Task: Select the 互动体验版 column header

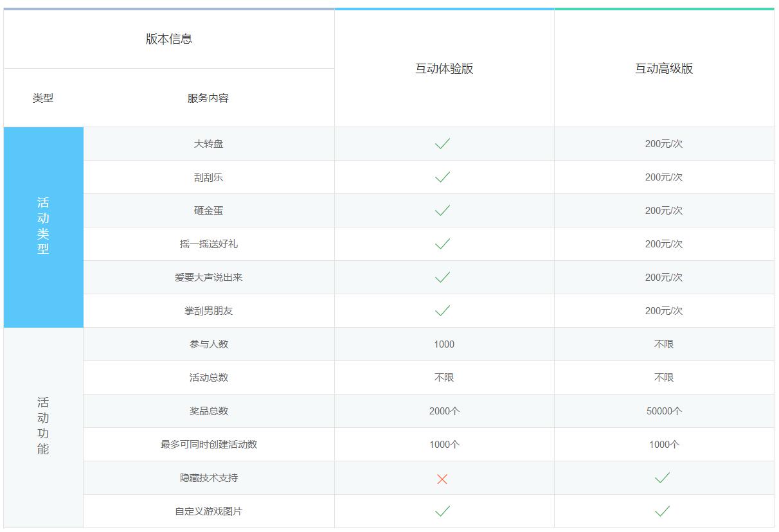Action: [444, 69]
